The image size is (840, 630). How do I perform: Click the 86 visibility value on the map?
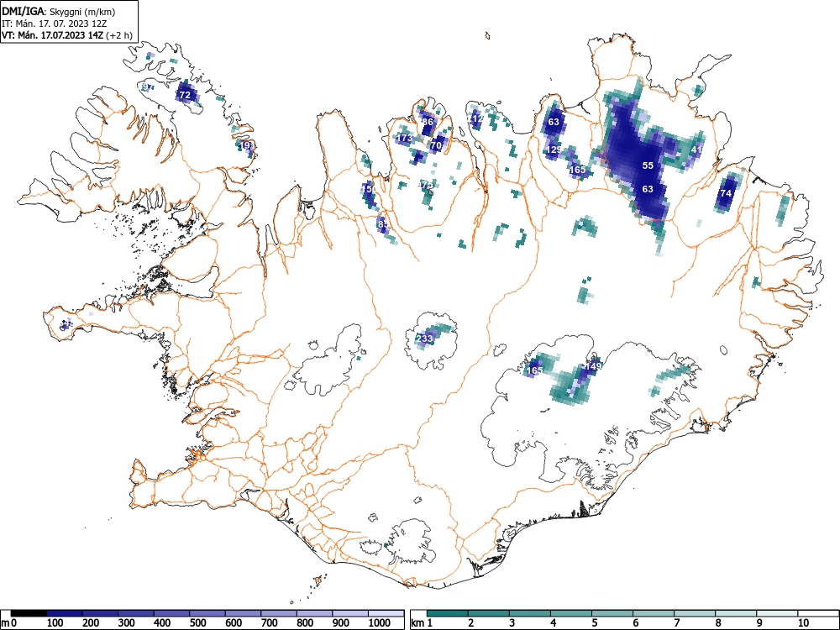(428, 122)
